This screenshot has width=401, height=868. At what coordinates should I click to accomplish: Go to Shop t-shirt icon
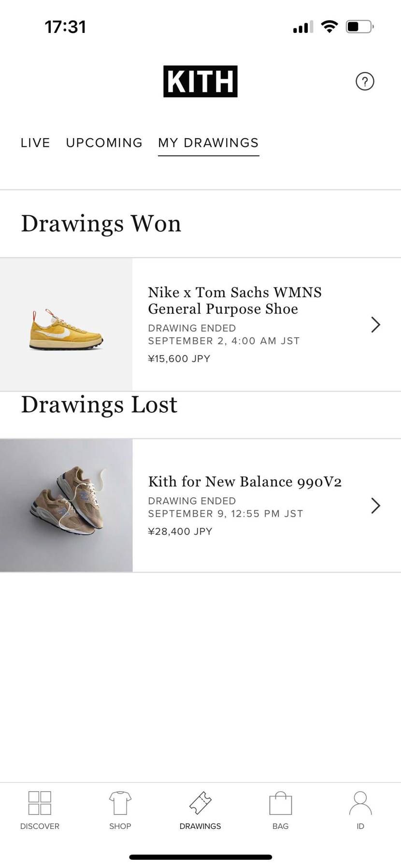120,803
